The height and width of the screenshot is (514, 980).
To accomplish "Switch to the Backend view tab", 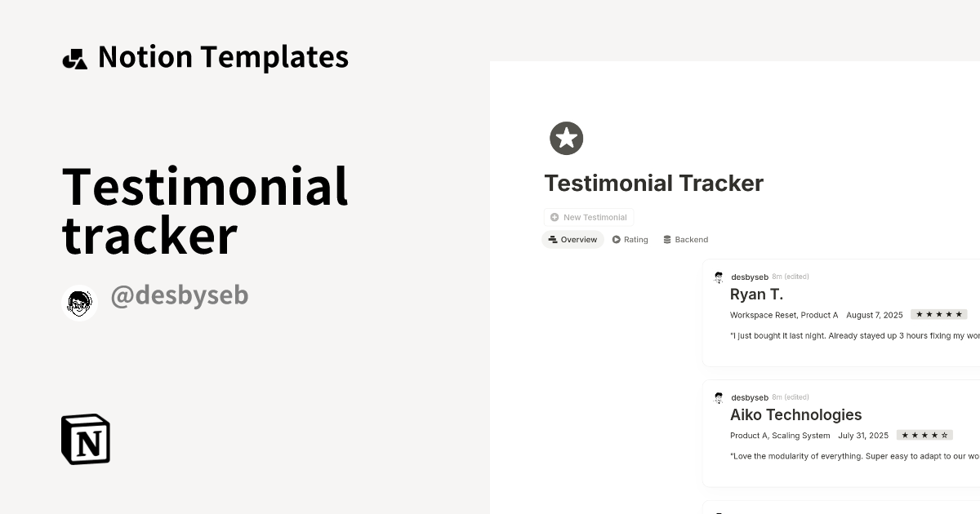I will (x=686, y=239).
